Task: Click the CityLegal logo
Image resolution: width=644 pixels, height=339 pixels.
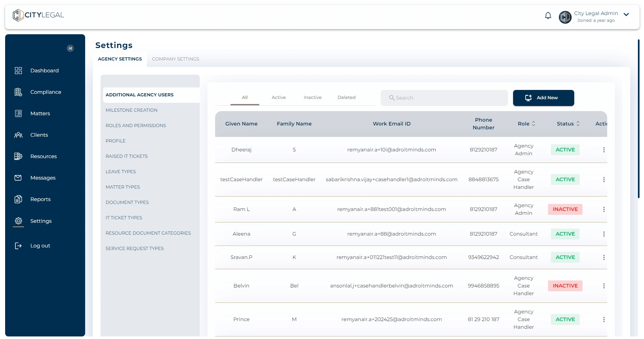Action: click(x=38, y=15)
